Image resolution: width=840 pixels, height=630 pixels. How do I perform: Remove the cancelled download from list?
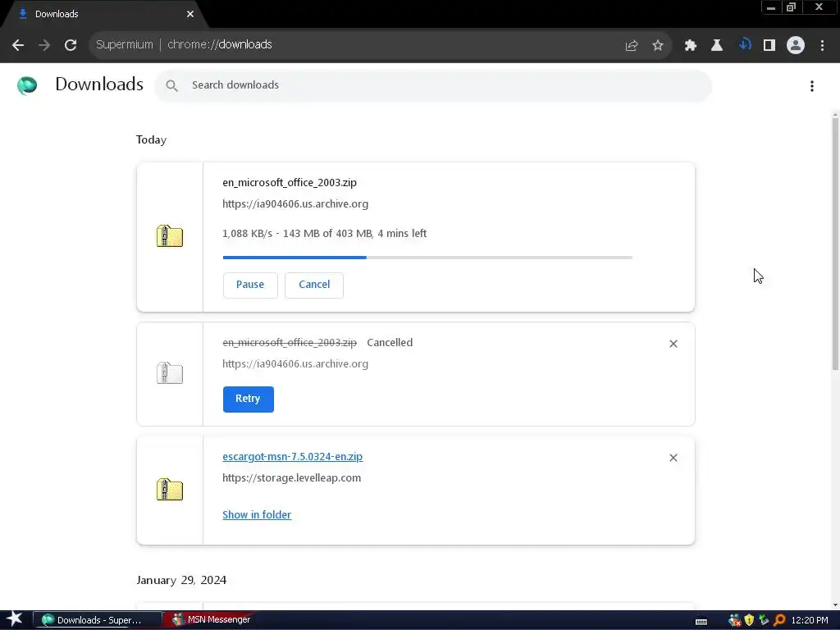[673, 344]
